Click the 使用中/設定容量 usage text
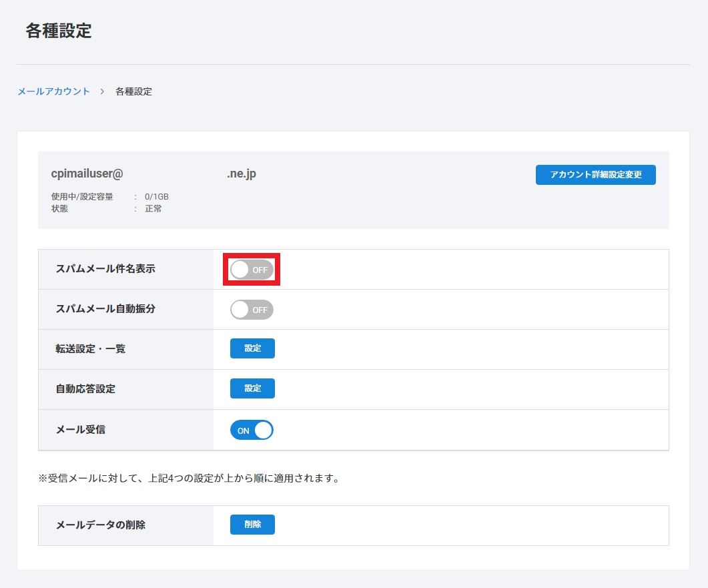The image size is (708, 588). (x=109, y=197)
